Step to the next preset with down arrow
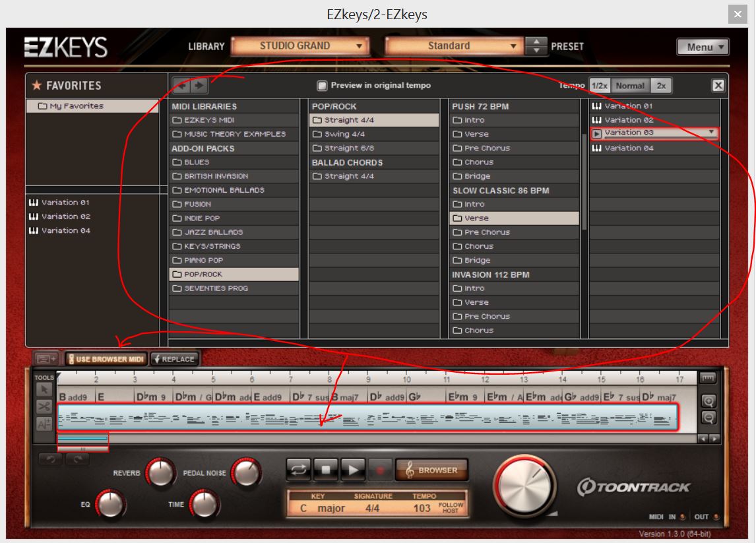The image size is (756, 543). [536, 50]
